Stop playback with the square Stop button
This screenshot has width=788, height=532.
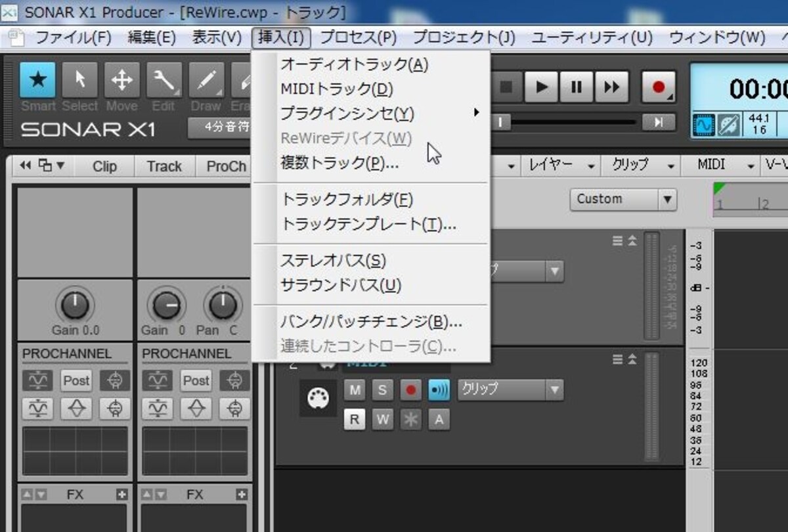tap(506, 87)
